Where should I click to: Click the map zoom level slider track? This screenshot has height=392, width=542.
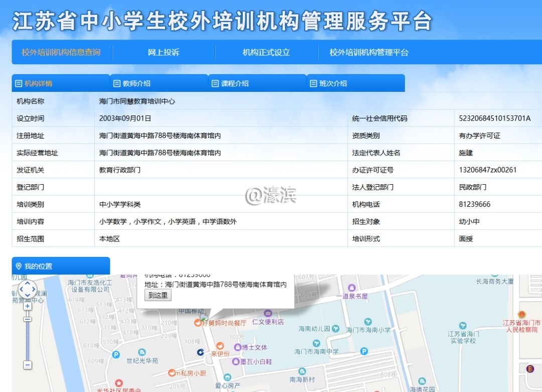point(28,341)
